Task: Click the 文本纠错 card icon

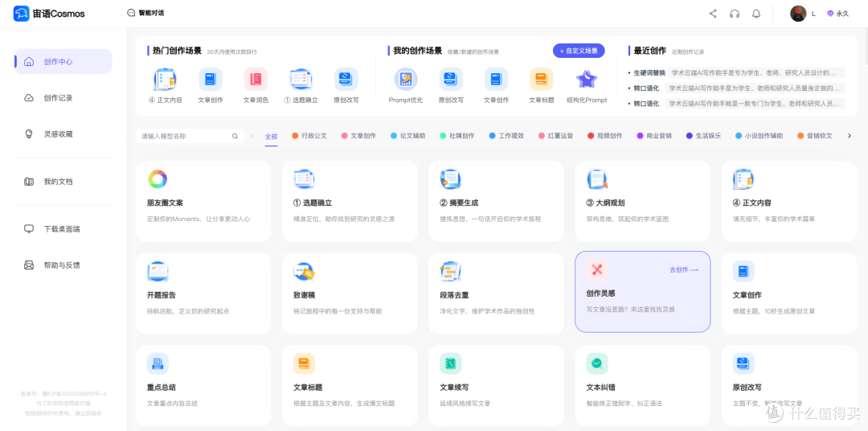Action: 596,363
